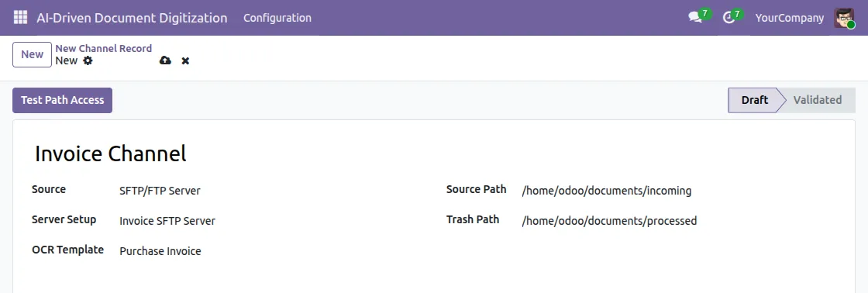The height and width of the screenshot is (293, 868).
Task: Open the activities clock icon
Action: click(x=729, y=18)
